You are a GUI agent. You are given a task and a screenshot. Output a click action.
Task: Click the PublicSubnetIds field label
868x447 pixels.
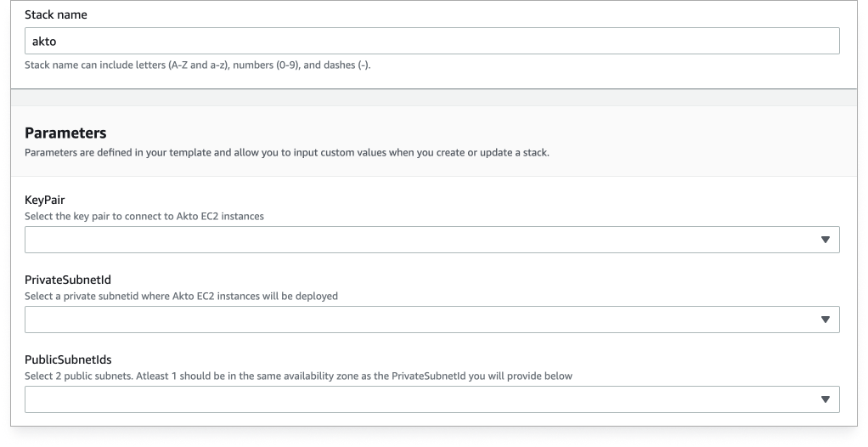point(68,359)
